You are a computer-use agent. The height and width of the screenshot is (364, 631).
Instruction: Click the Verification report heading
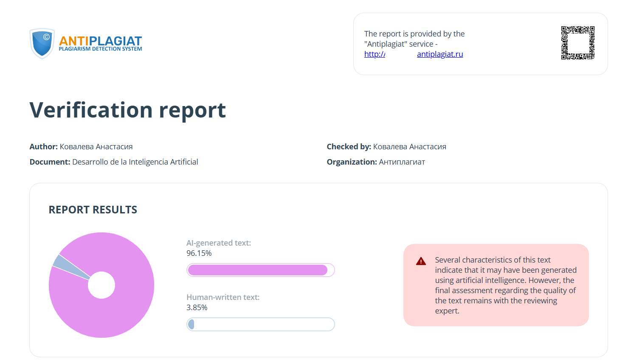(x=127, y=110)
